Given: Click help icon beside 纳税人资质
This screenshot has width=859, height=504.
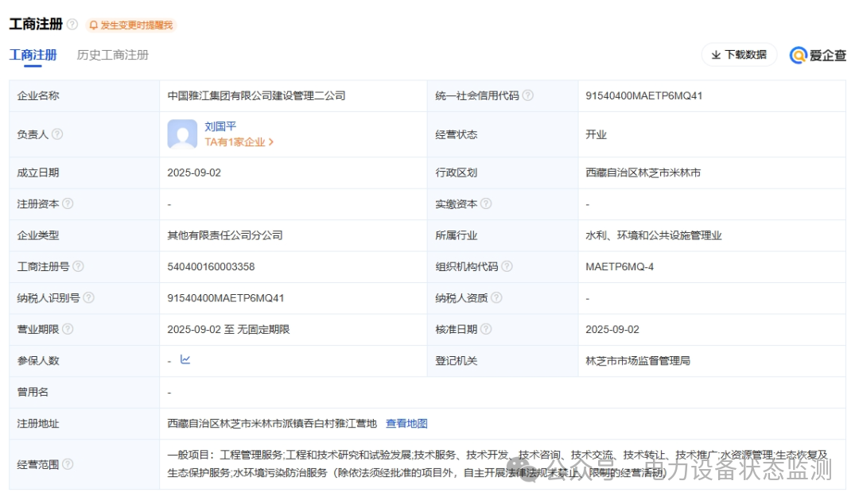Looking at the screenshot, I should [496, 298].
